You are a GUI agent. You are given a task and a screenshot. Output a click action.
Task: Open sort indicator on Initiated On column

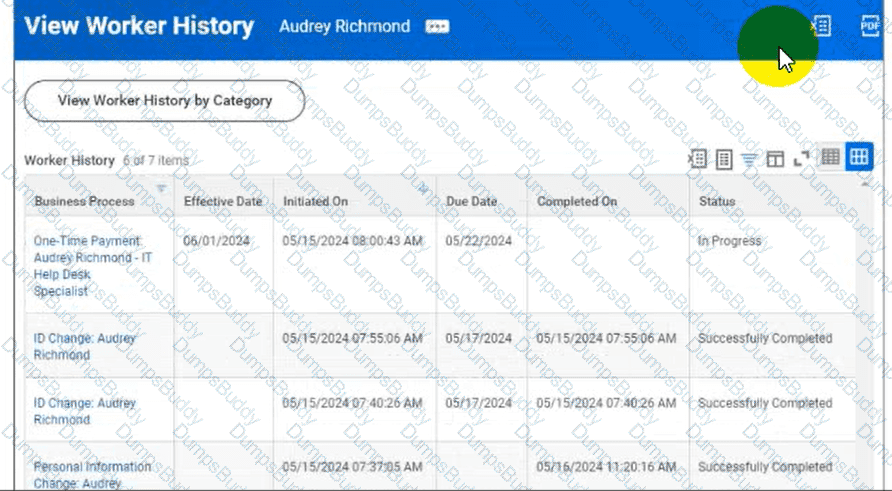coord(423,188)
